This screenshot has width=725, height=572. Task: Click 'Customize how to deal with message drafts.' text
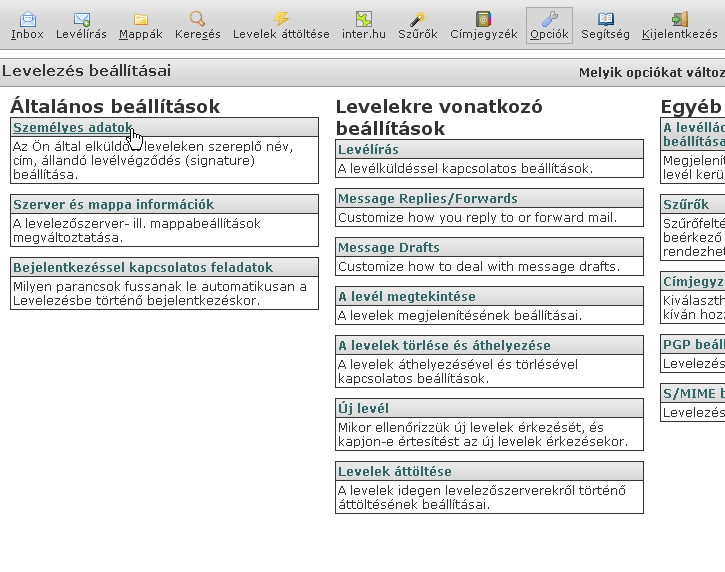pos(479,266)
